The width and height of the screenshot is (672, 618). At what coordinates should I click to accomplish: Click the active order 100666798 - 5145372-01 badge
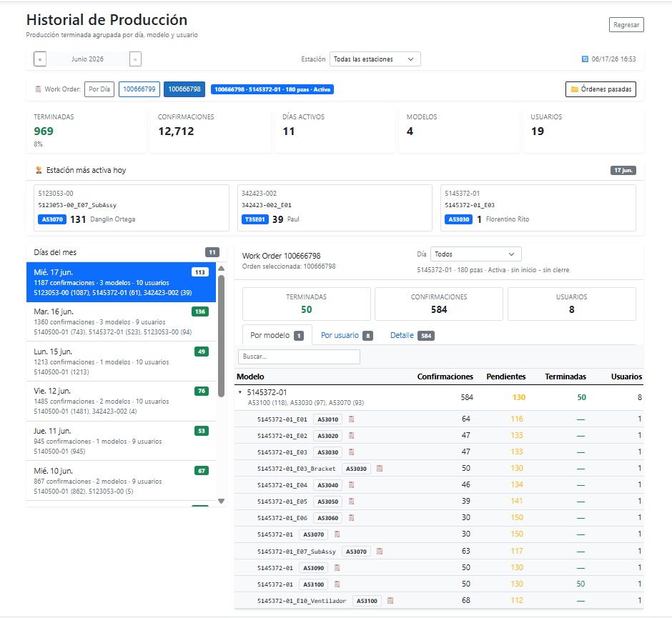point(272,89)
